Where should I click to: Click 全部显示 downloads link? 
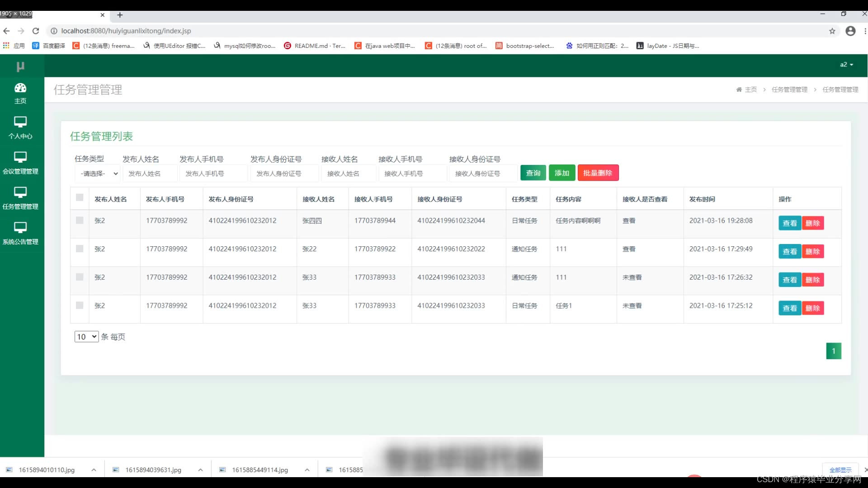pyautogui.click(x=840, y=470)
